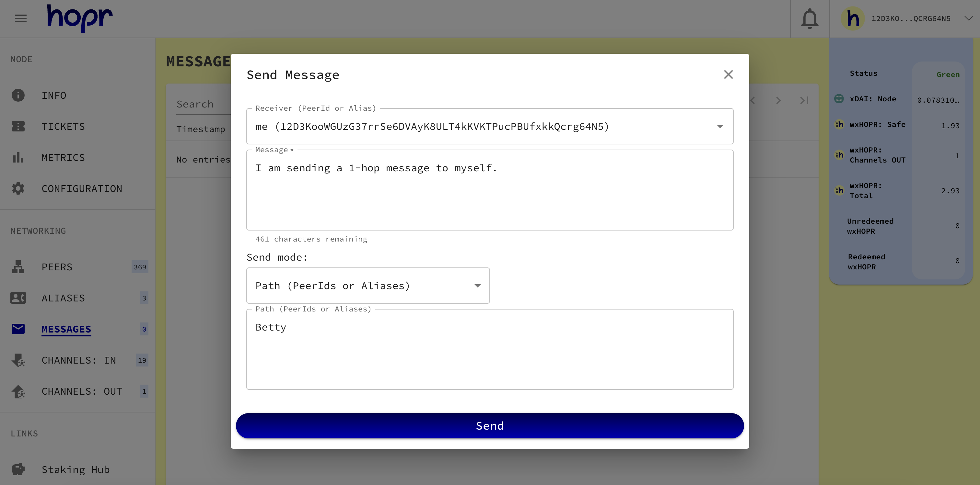Click the CONFIGURATION gear icon

click(18, 188)
